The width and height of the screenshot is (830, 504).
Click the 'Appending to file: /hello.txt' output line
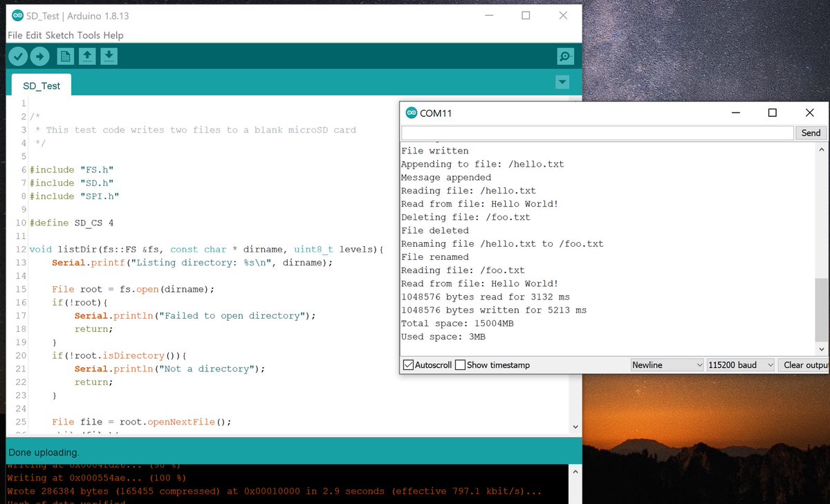483,164
